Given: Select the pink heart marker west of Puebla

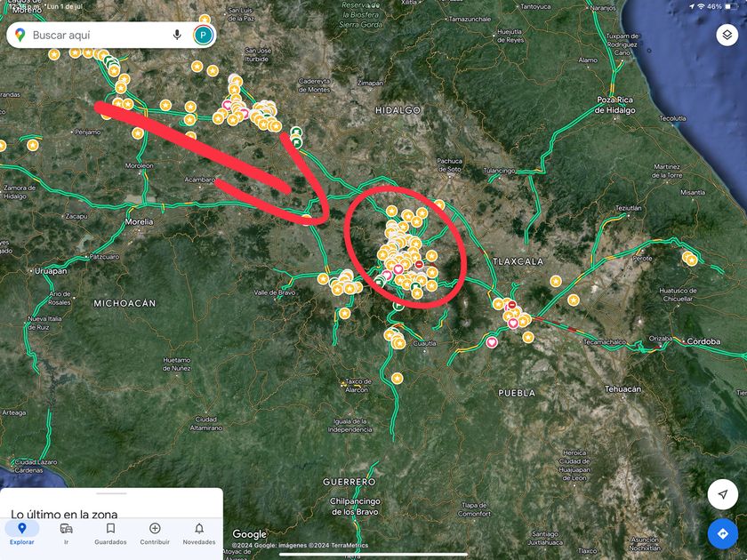Looking at the screenshot, I should pyautogui.click(x=492, y=341).
